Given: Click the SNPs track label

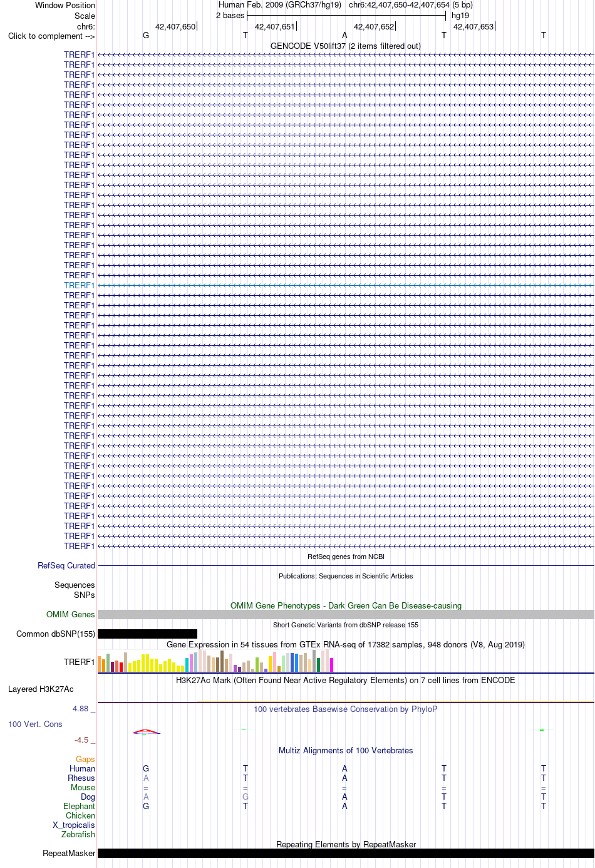Looking at the screenshot, I should point(84,595).
